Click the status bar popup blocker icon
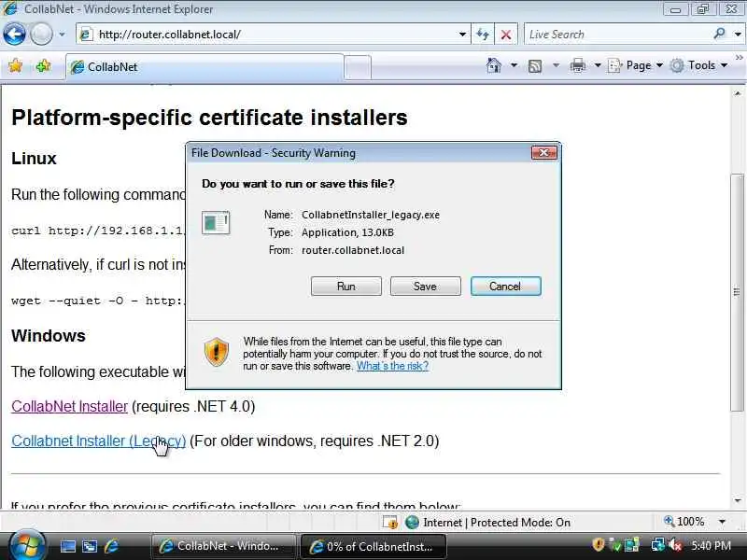This screenshot has height=560, width=747. click(x=390, y=523)
